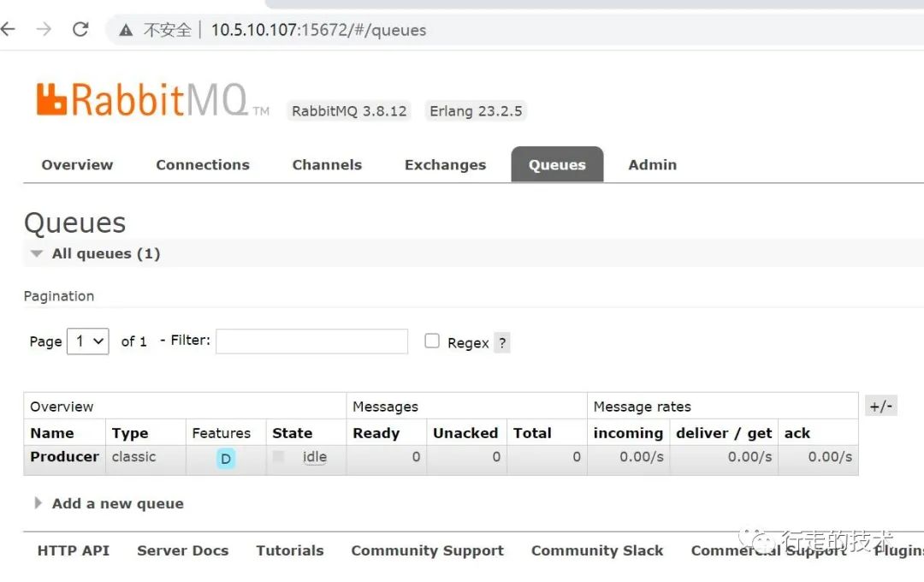Sort by the ack column header
The width and height of the screenshot is (924, 582).
tap(797, 433)
